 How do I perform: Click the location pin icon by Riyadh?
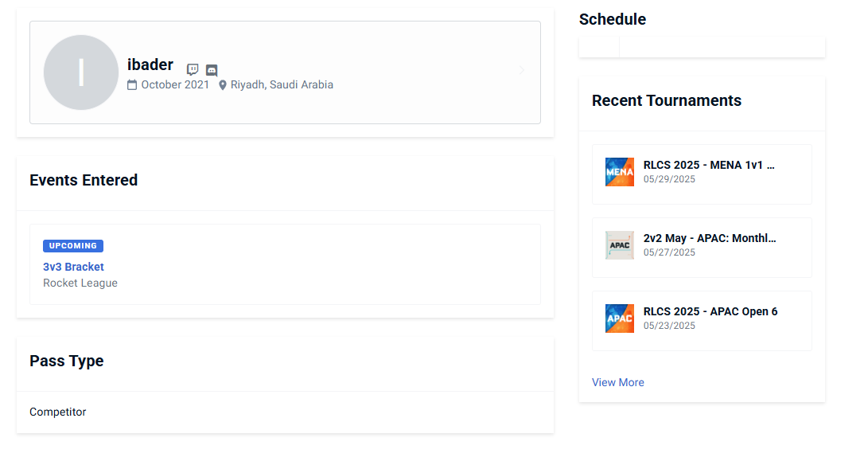223,85
